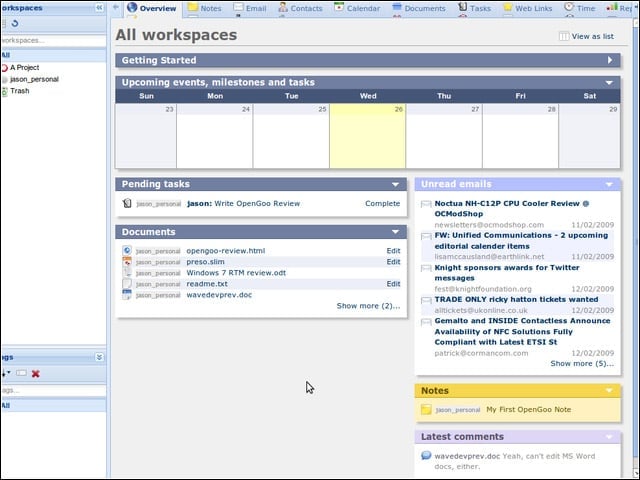Open wavedevprev.doc comment link

point(467,456)
